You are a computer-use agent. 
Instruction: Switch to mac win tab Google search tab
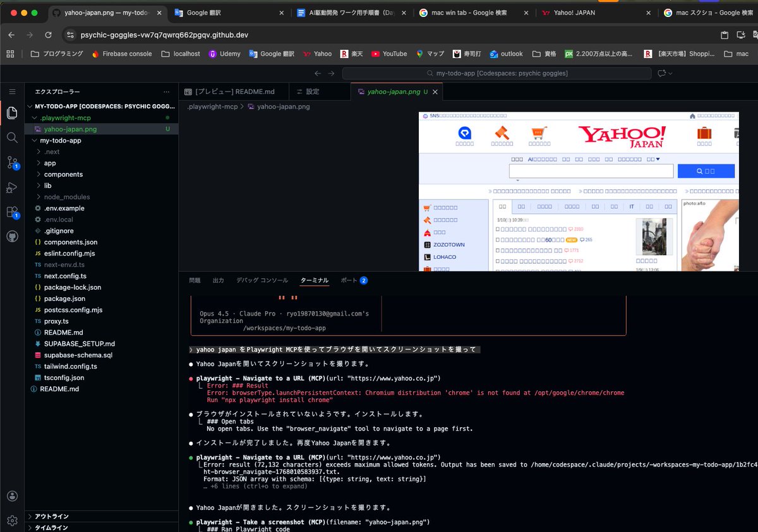click(472, 13)
